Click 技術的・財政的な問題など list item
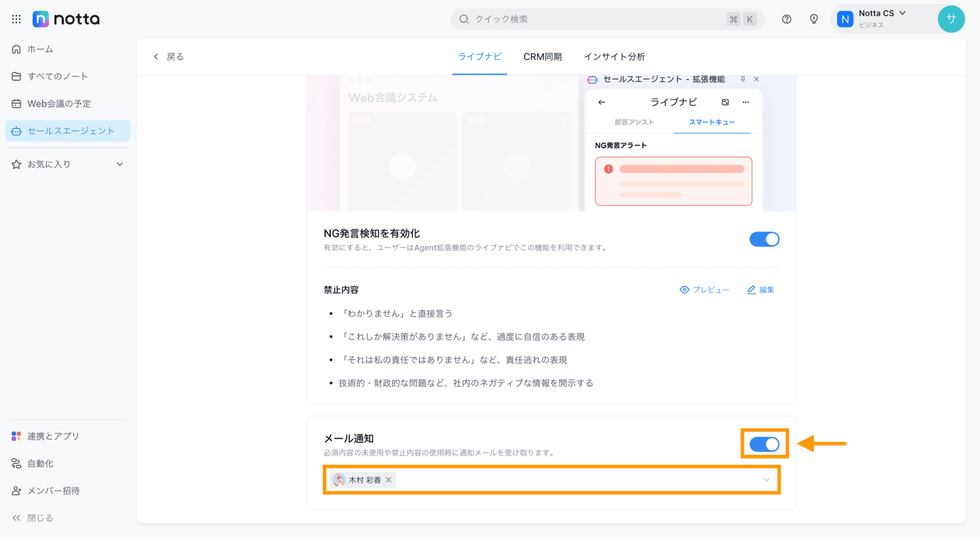 click(466, 383)
